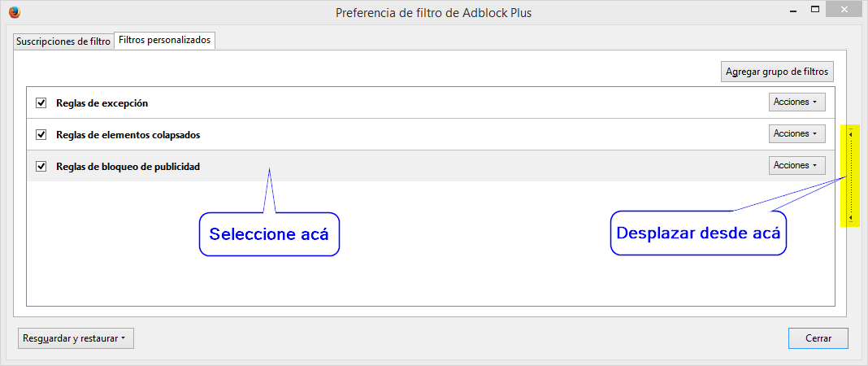Screen dimensions: 868x366
Task: Uncheck the Reglas de excepción checkbox
Action: pos(41,103)
